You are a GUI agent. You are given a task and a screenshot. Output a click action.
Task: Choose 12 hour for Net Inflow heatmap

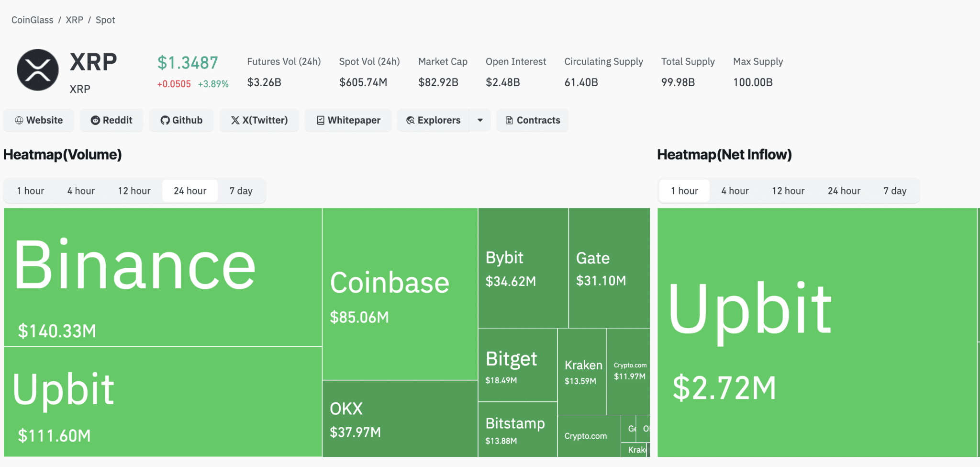pos(788,191)
